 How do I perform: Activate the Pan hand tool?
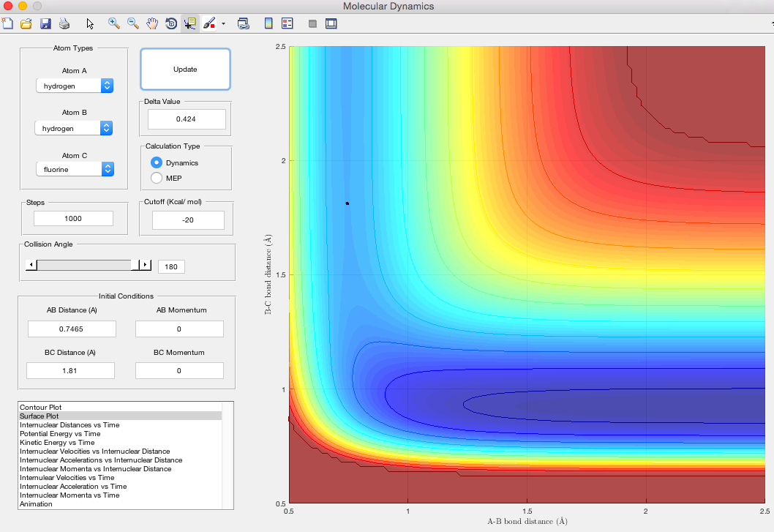click(x=152, y=23)
